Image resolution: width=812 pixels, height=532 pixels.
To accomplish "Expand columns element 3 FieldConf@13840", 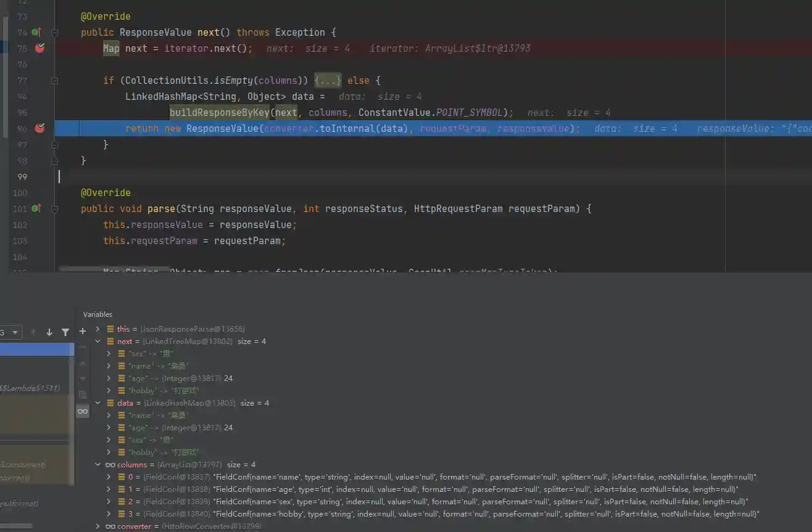I will coord(109,514).
